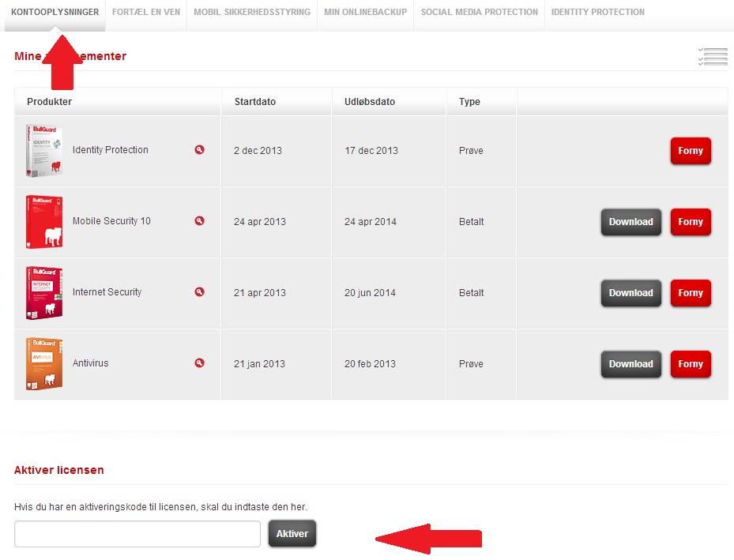Click expiry date 17 dec 2013
This screenshot has height=560, width=734.
pos(371,151)
